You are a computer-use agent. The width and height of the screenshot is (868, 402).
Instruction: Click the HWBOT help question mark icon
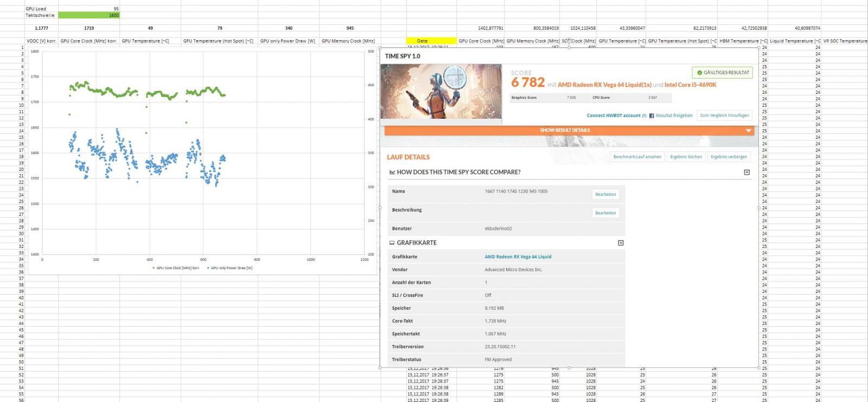pos(644,116)
